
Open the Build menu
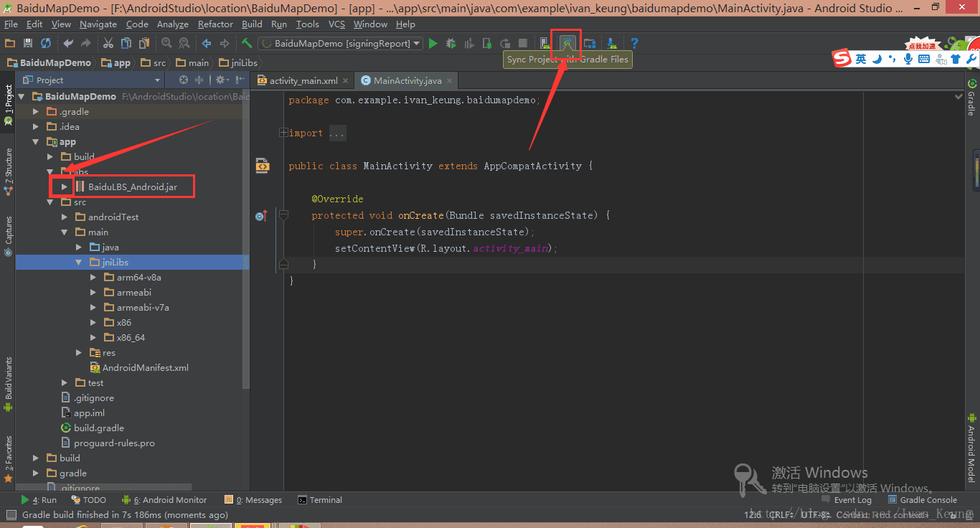point(253,24)
